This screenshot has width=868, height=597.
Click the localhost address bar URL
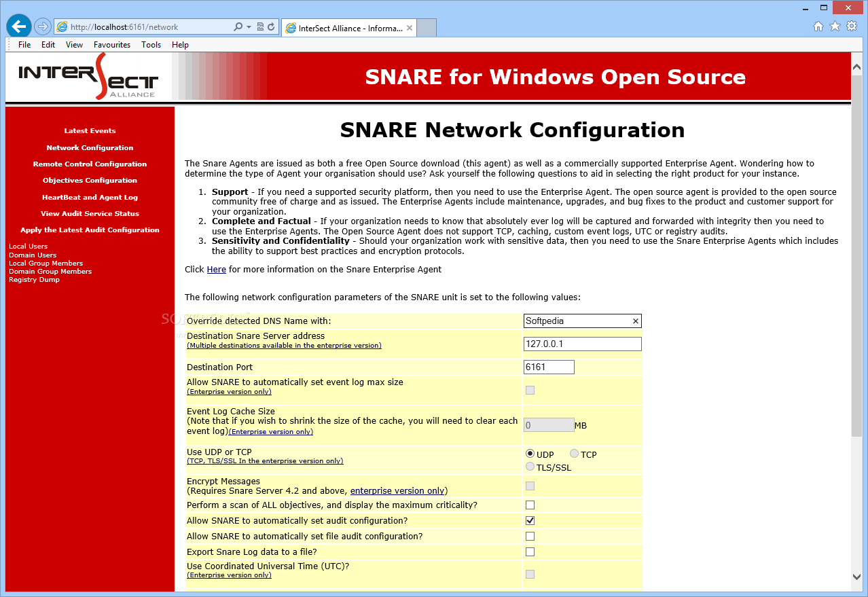[x=124, y=27]
